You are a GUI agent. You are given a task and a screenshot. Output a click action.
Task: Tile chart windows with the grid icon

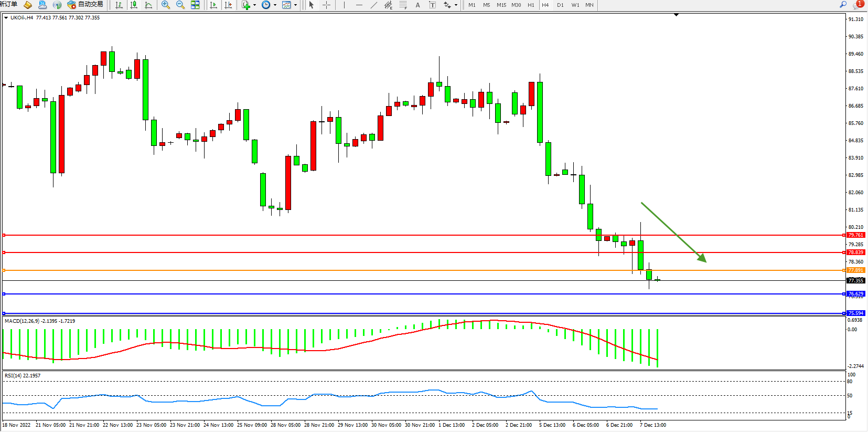coord(195,5)
